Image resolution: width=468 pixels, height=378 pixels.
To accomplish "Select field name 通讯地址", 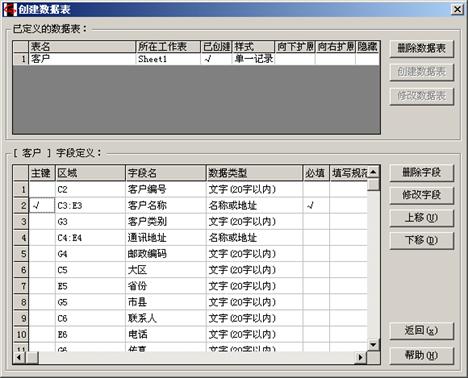I will click(166, 238).
